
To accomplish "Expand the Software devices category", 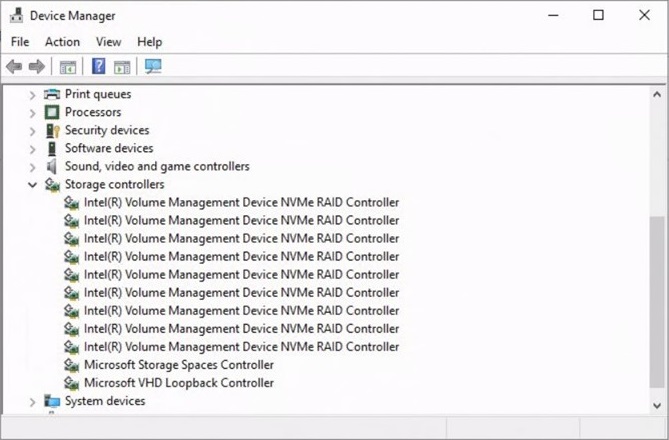I will 33,149.
